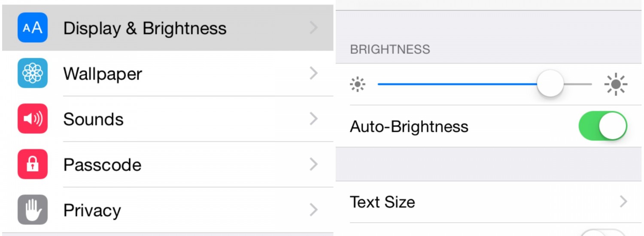Click the chevron on the Text Size row
The image size is (644, 236).
pos(623,202)
